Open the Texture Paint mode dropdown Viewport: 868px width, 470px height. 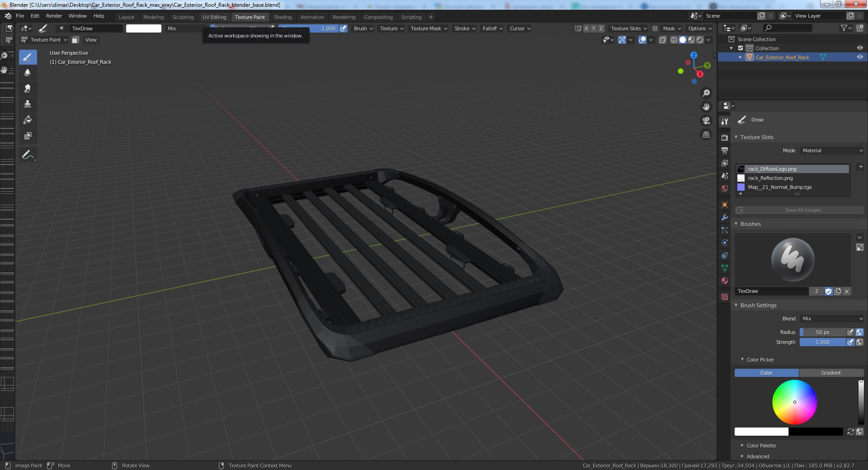click(44, 40)
